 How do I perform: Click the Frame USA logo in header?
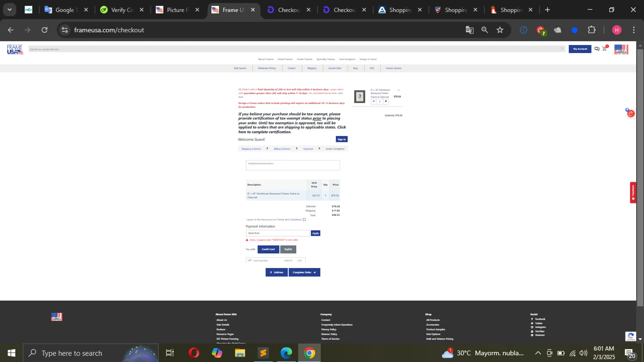click(15, 49)
